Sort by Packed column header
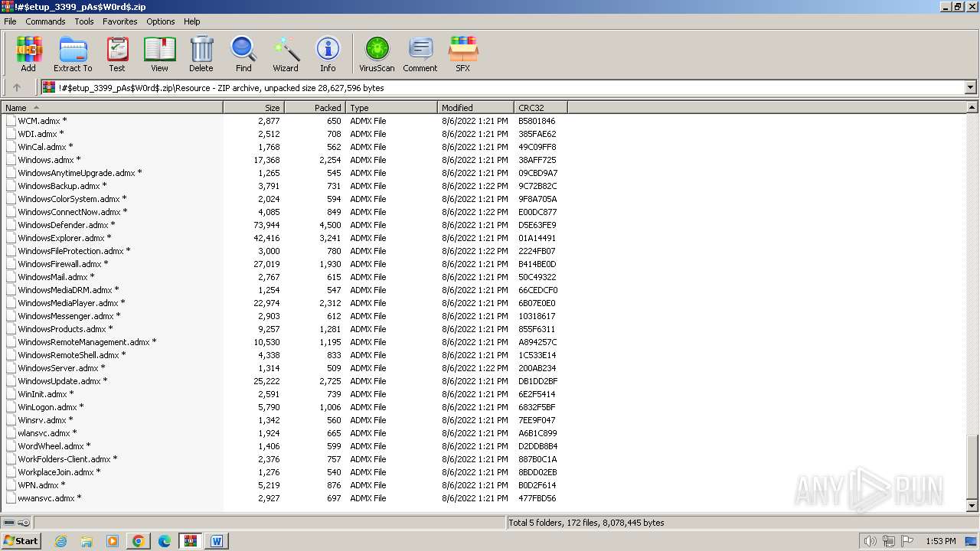This screenshot has height=551, width=980. coord(315,108)
